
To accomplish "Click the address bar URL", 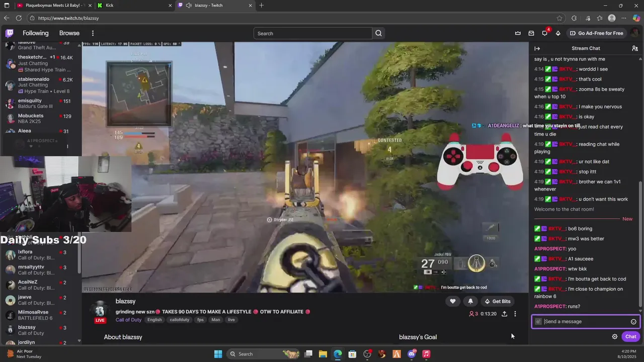I will pyautogui.click(x=68, y=18).
